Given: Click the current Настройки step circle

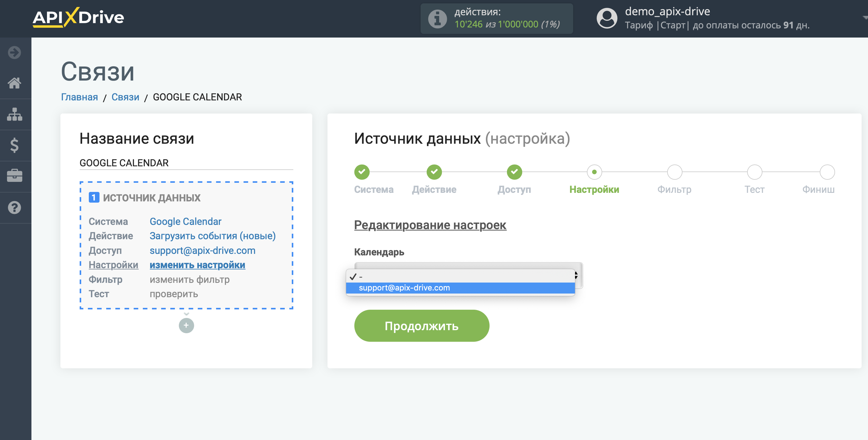Looking at the screenshot, I should pyautogui.click(x=595, y=172).
